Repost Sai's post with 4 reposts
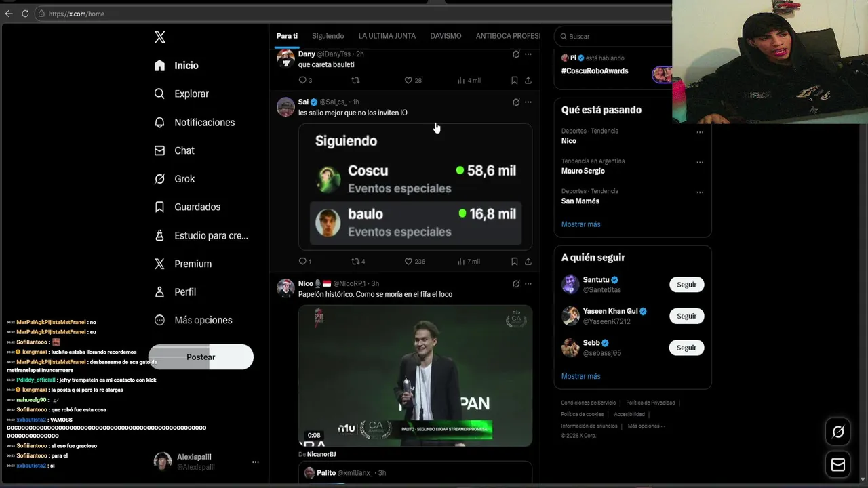This screenshot has height=488, width=868. coord(358,261)
